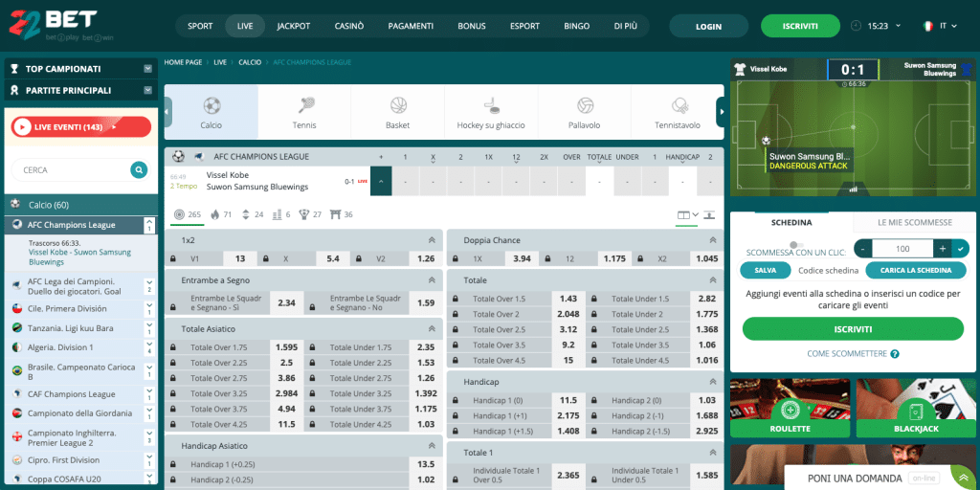Choose the Pallavolo volleyball icon
Screen dimensions: 980x490
[585, 105]
